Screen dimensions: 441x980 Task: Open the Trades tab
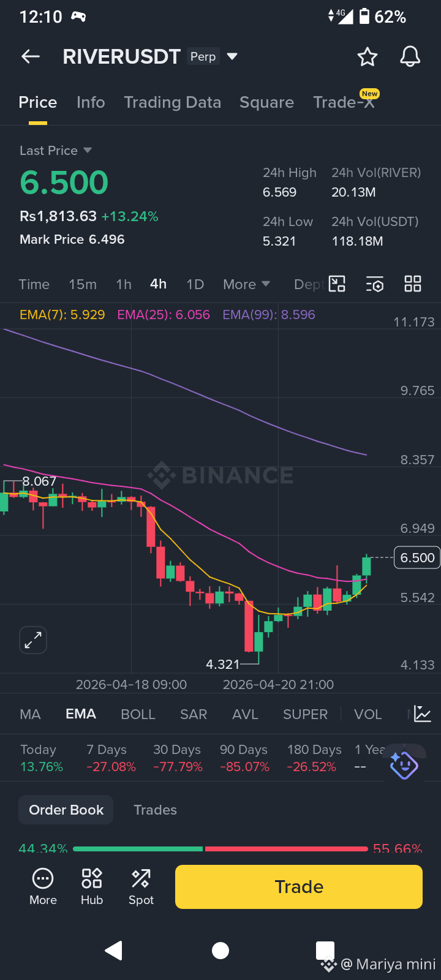coord(155,810)
